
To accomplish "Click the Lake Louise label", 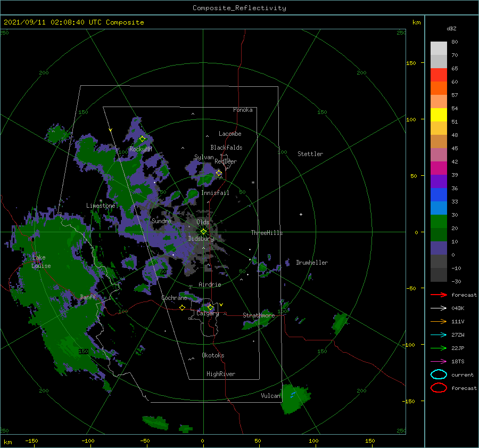I will tap(41, 262).
